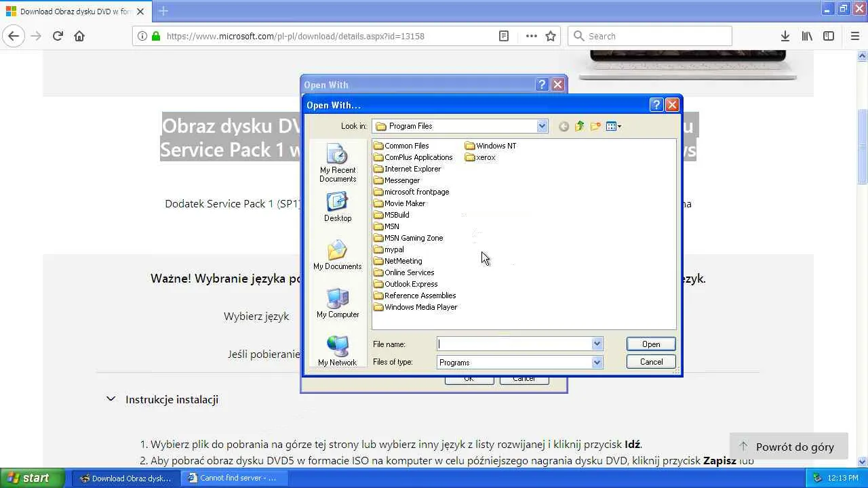Image resolution: width=868 pixels, height=488 pixels.
Task: Select the Common Files folder
Action: tap(401, 146)
